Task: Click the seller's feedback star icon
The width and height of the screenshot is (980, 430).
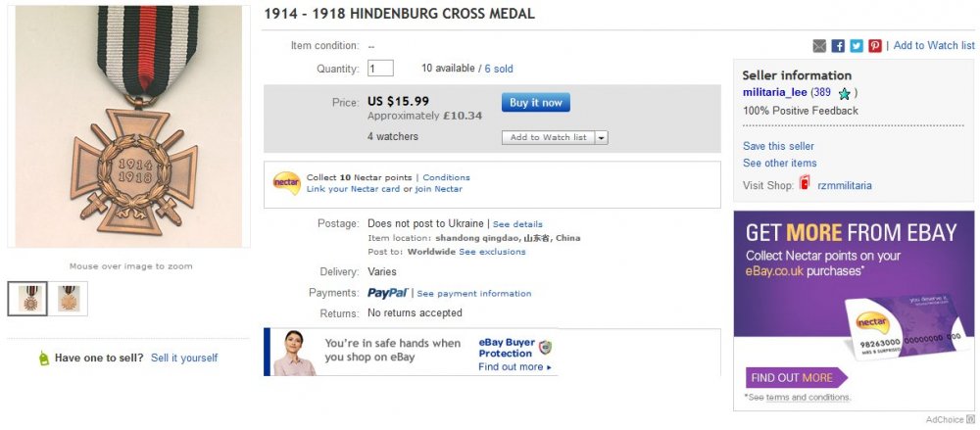Action: (844, 93)
